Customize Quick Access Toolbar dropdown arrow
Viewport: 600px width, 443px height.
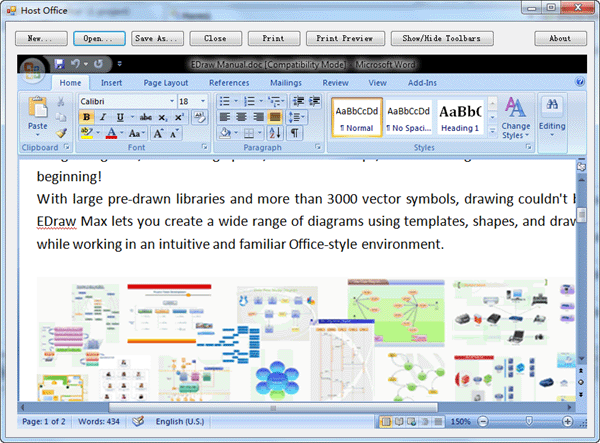coord(119,64)
